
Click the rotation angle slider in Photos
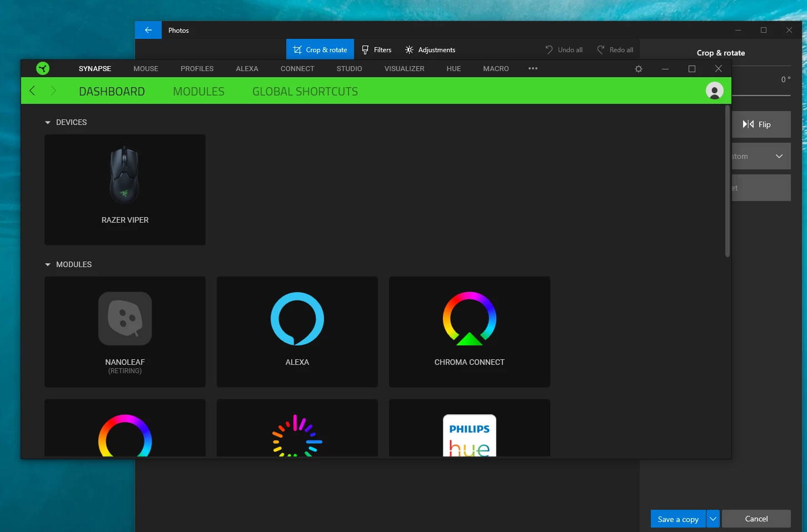click(x=761, y=96)
